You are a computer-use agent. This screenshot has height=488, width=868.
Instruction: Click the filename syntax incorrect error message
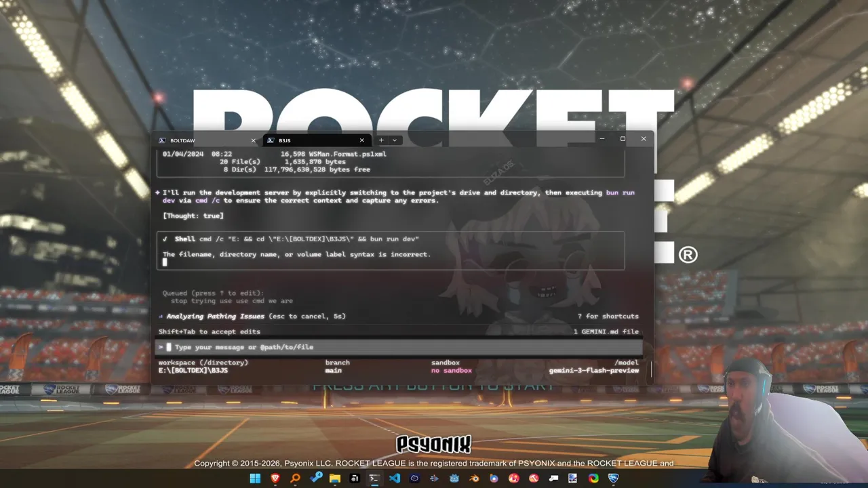point(296,255)
